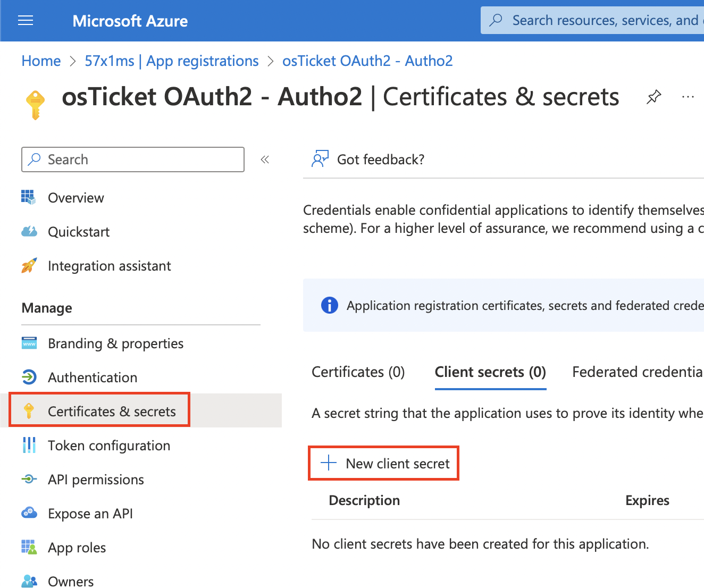Click New client secret button
The height and width of the screenshot is (588, 704).
(x=384, y=464)
